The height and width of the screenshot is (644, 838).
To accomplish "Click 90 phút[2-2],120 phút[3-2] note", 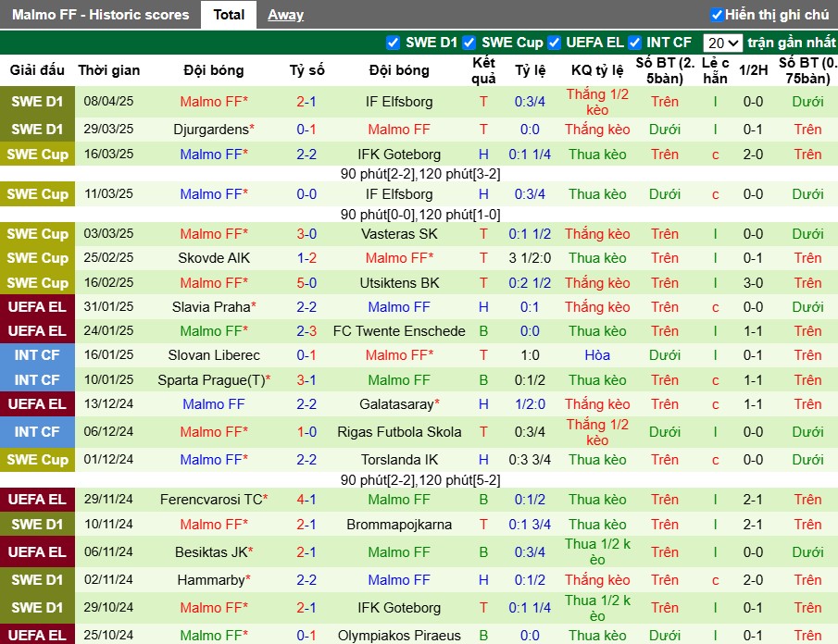I will click(420, 174).
